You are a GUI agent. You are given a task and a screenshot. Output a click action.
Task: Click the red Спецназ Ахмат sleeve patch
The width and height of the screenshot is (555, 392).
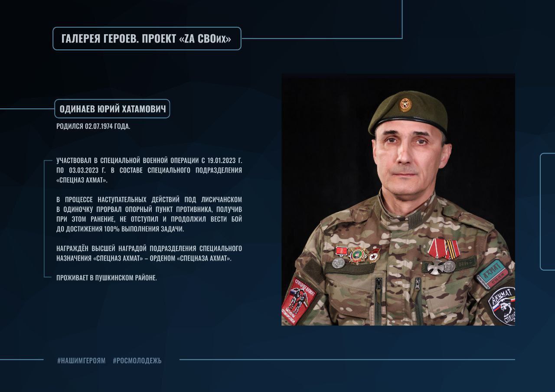(297, 299)
